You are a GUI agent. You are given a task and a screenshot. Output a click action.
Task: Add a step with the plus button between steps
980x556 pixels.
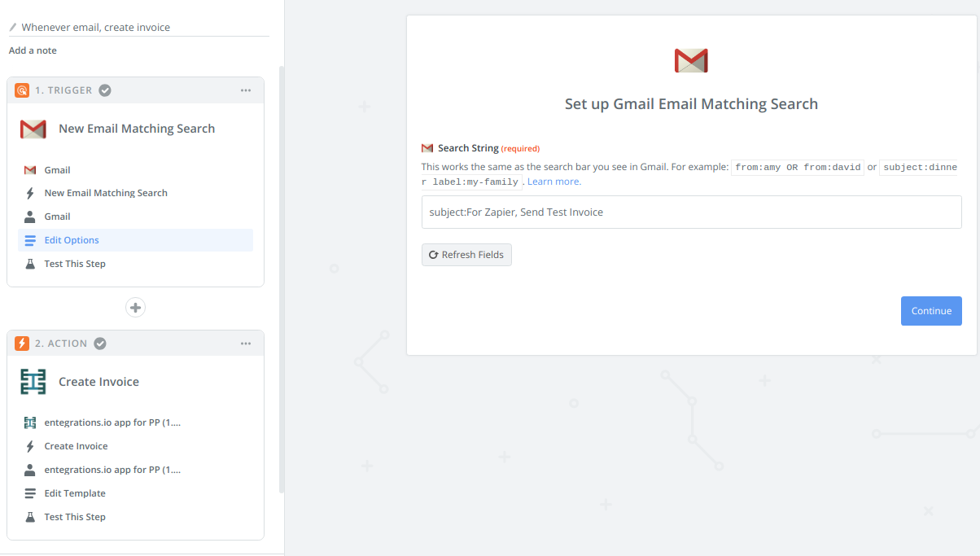(136, 308)
